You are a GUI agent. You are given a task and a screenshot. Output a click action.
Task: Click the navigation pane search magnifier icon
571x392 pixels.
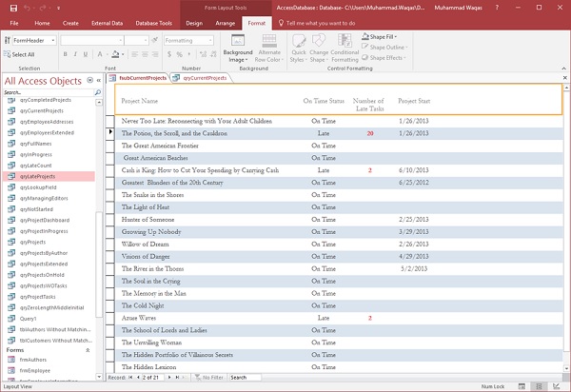(99, 92)
